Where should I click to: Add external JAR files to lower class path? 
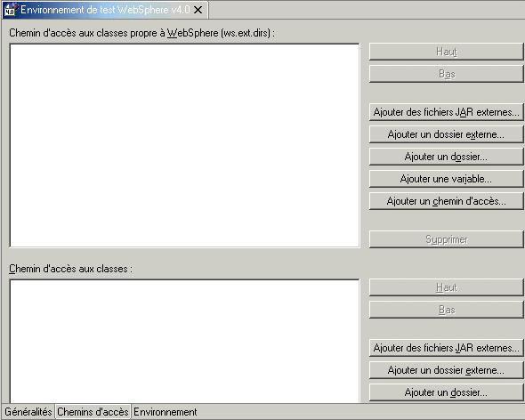[447, 348]
